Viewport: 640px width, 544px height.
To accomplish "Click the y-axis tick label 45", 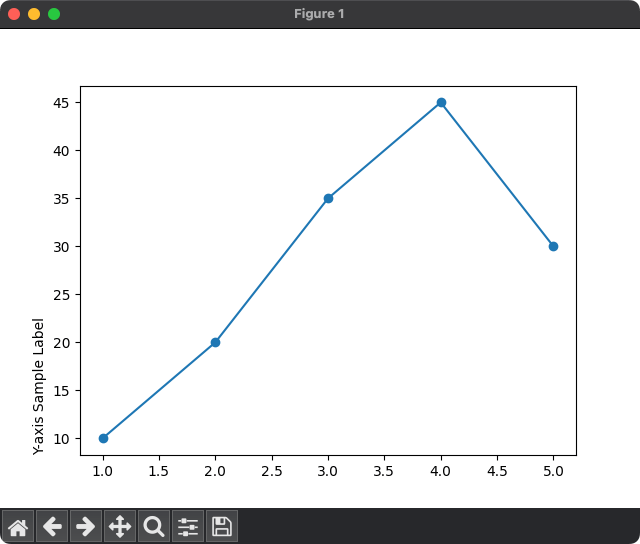I will (61, 103).
